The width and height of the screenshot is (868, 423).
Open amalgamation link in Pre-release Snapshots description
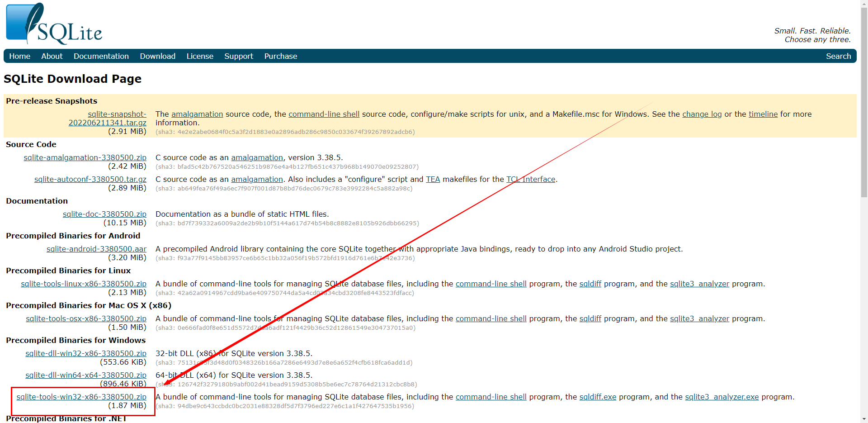point(197,114)
